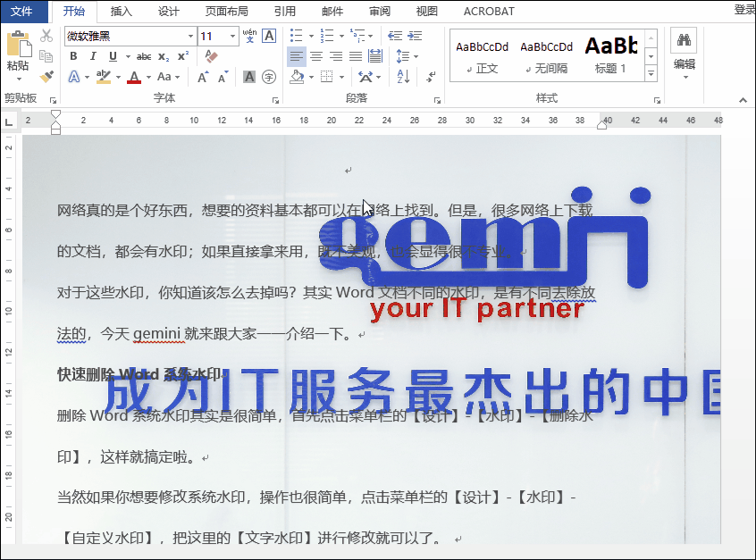The height and width of the screenshot is (560, 756).
Task: Center-align the paragraph
Action: click(316, 55)
